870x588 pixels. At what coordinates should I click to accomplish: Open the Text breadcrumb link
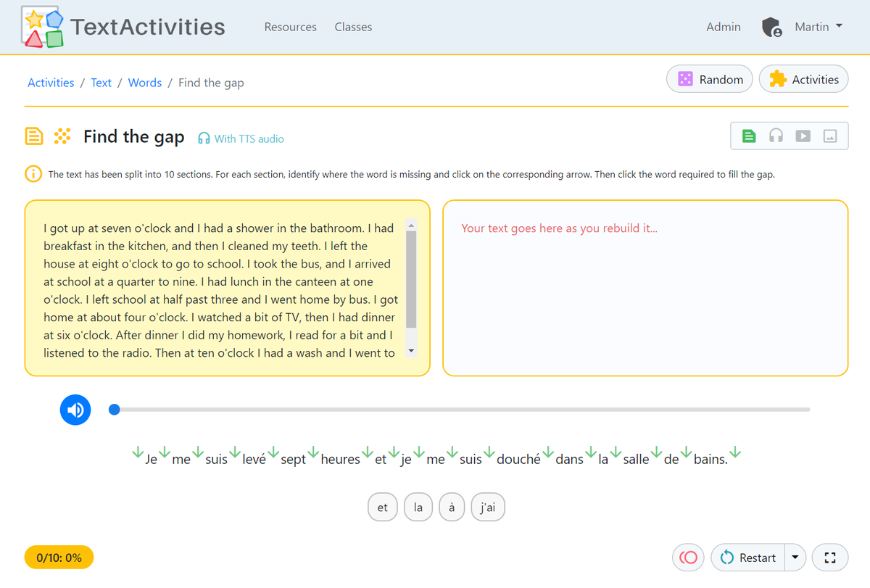pos(101,83)
